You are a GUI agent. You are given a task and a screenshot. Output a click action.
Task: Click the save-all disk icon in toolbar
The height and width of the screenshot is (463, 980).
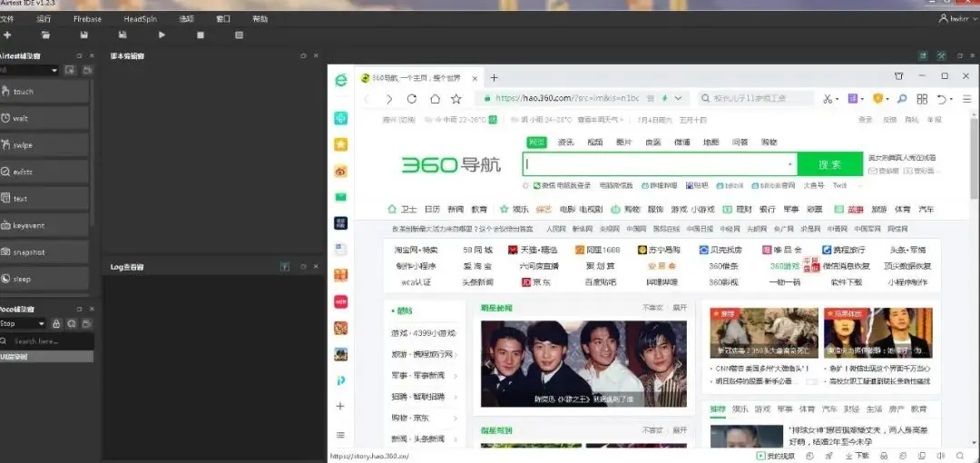(123, 35)
